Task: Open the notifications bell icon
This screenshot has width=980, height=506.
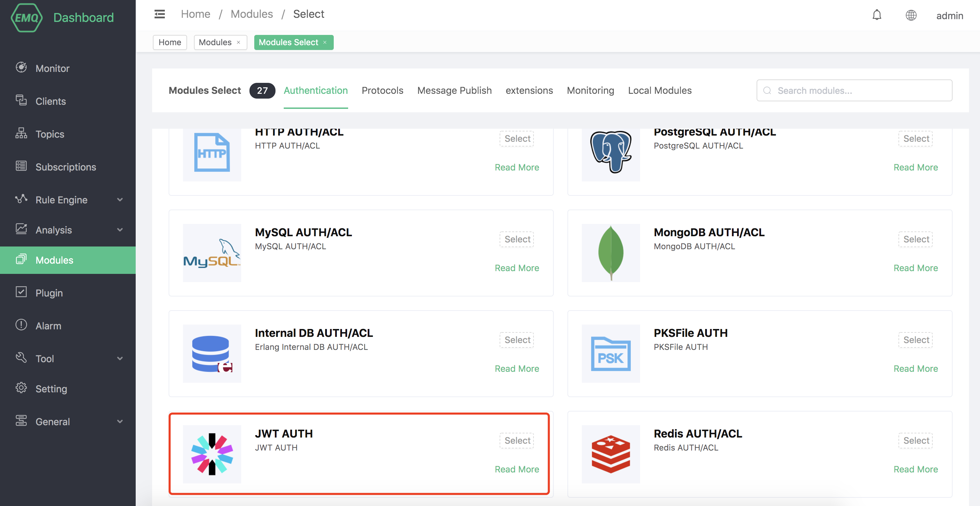Action: [x=877, y=15]
